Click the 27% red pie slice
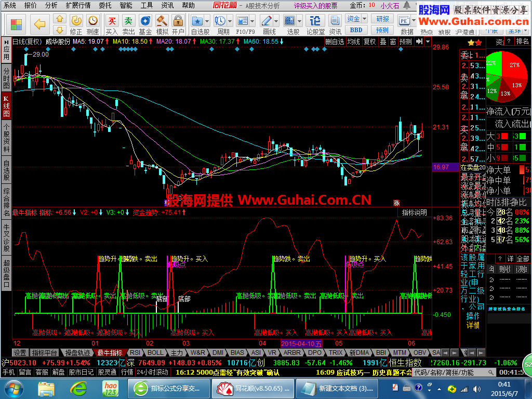Screen dimensions: 532x399 click(x=514, y=65)
